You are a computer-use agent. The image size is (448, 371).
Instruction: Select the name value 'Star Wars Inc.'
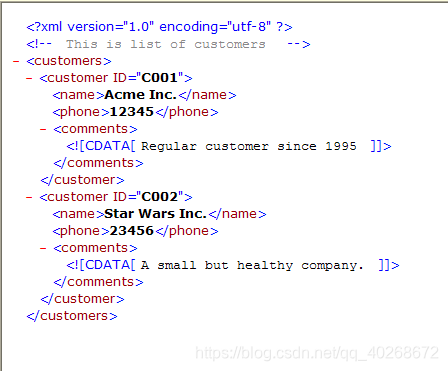155,214
